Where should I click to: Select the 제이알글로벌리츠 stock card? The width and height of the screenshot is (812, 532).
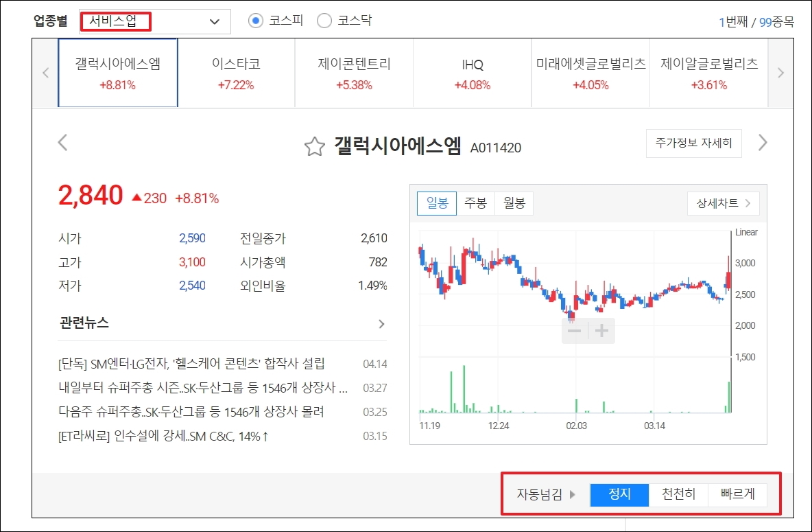(709, 73)
